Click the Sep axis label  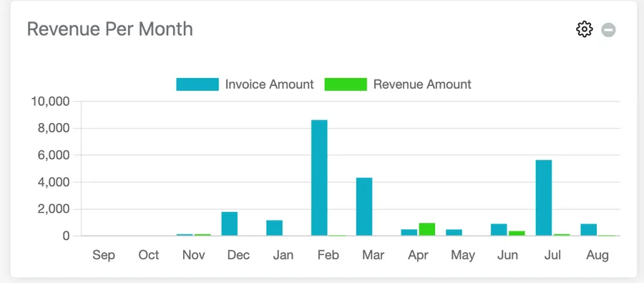point(104,255)
